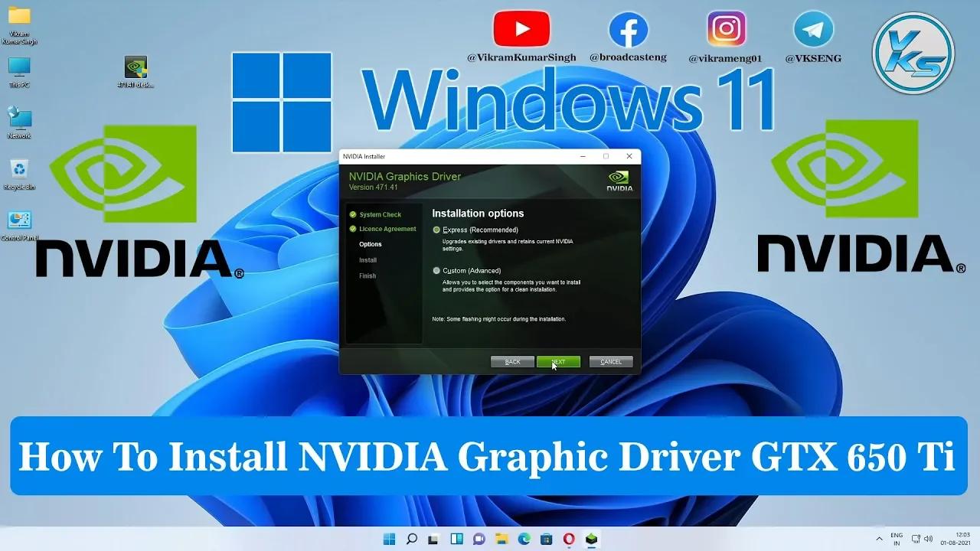
Task: Open Task View from the taskbar
Action: click(x=433, y=539)
